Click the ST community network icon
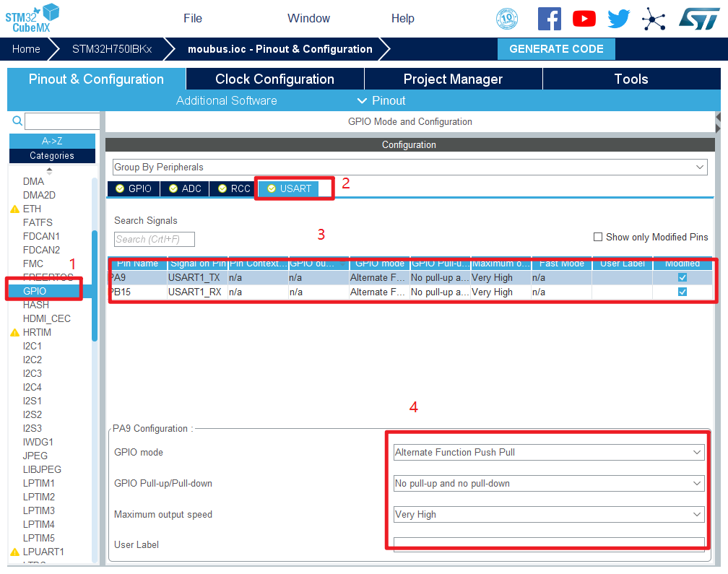This screenshot has width=728, height=574. (654, 19)
